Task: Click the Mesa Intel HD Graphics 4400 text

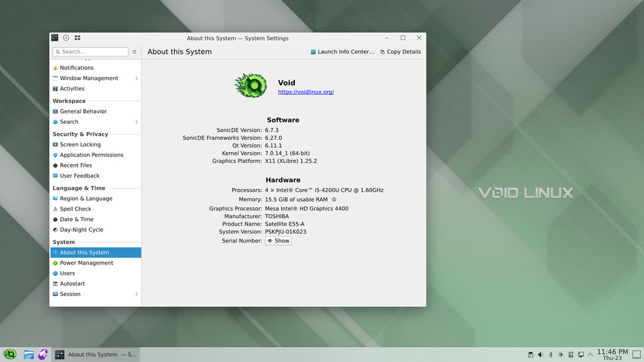Action: click(306, 209)
